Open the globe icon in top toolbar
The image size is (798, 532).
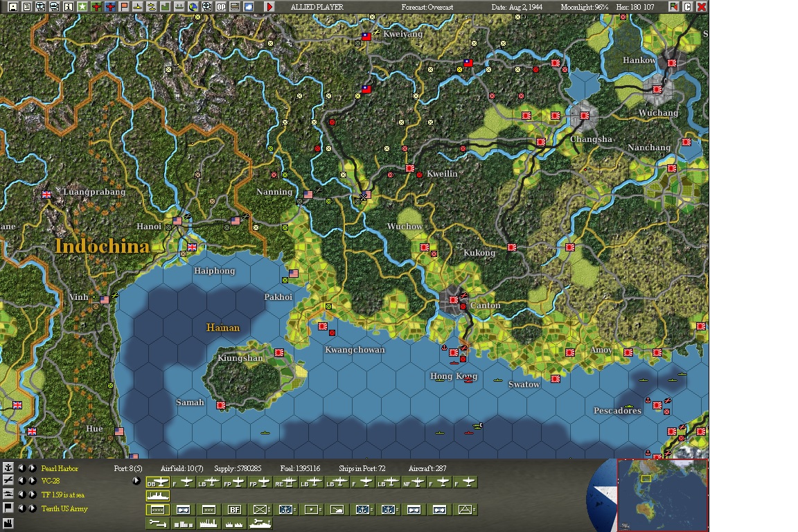click(x=193, y=7)
